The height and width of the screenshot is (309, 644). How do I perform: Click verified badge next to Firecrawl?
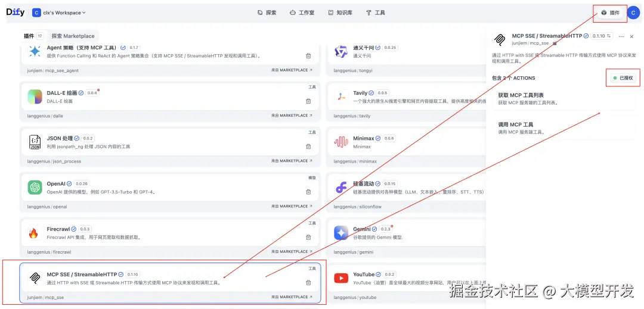[x=73, y=229]
